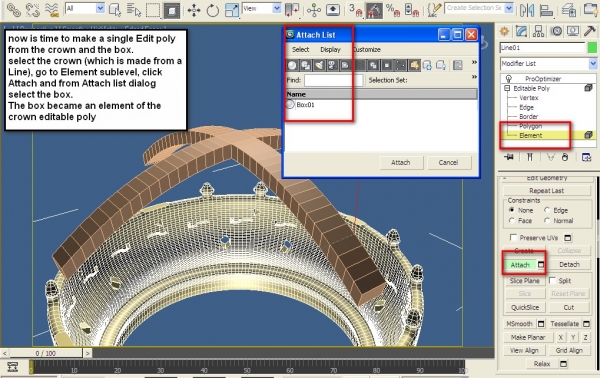Select Polygon sub-object level
This screenshot has width=600, height=378.
530,126
